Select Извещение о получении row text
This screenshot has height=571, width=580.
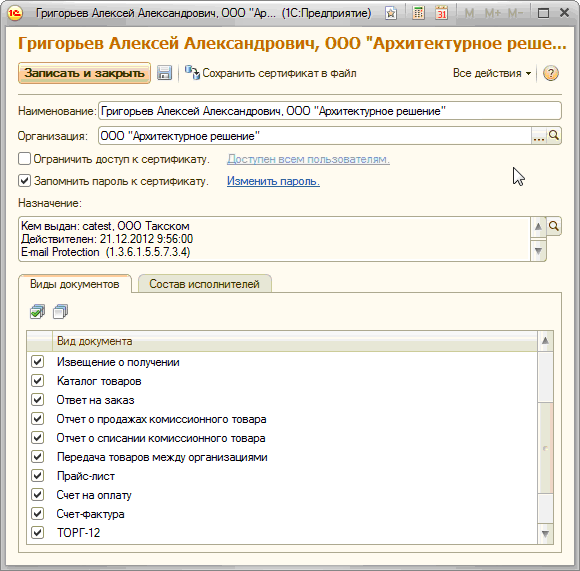coord(118,362)
